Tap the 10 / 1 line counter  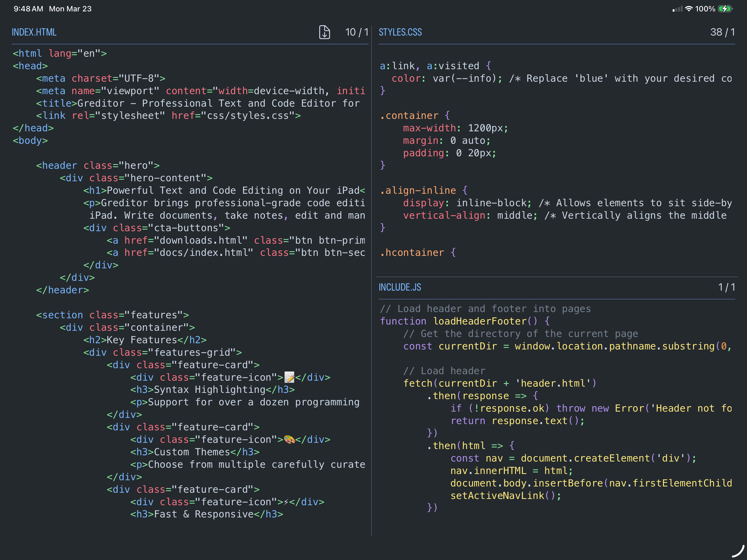[356, 32]
